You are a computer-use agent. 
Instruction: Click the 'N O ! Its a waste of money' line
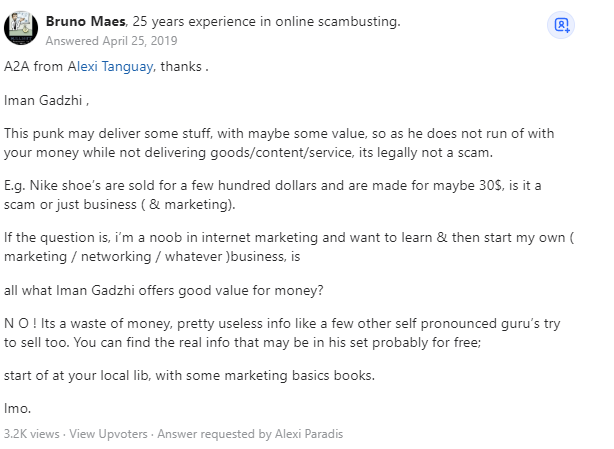tap(282, 324)
